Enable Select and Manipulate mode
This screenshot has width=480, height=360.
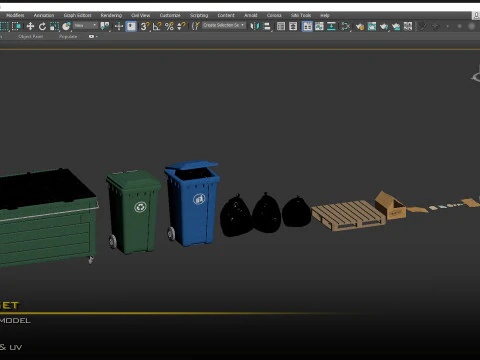119,26
